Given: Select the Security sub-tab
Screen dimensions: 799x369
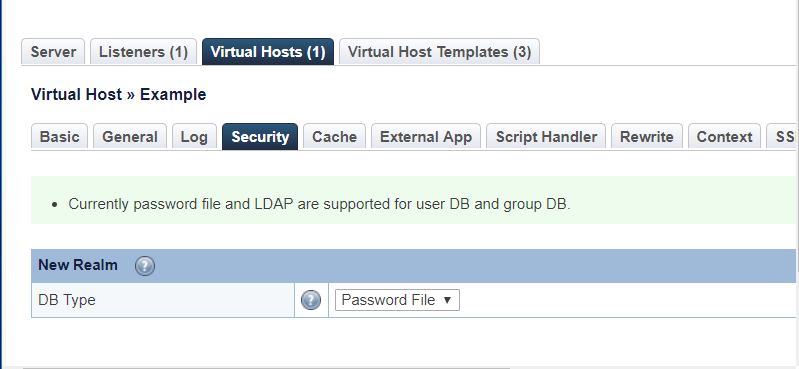Looking at the screenshot, I should pos(260,137).
